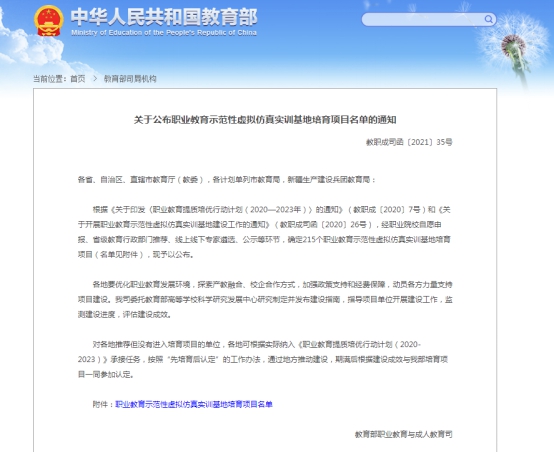The height and width of the screenshot is (452, 554).
Task: Click the national emblem logo
Action: 49,20
